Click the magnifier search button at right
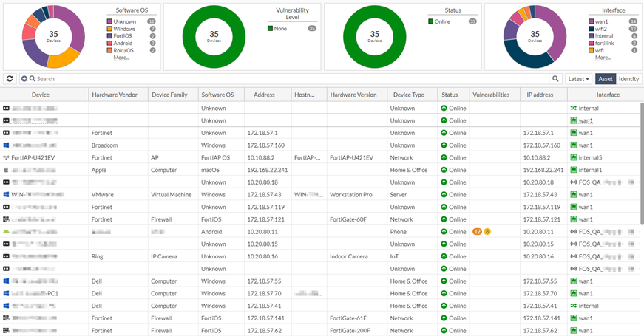644x336 pixels. (x=555, y=79)
